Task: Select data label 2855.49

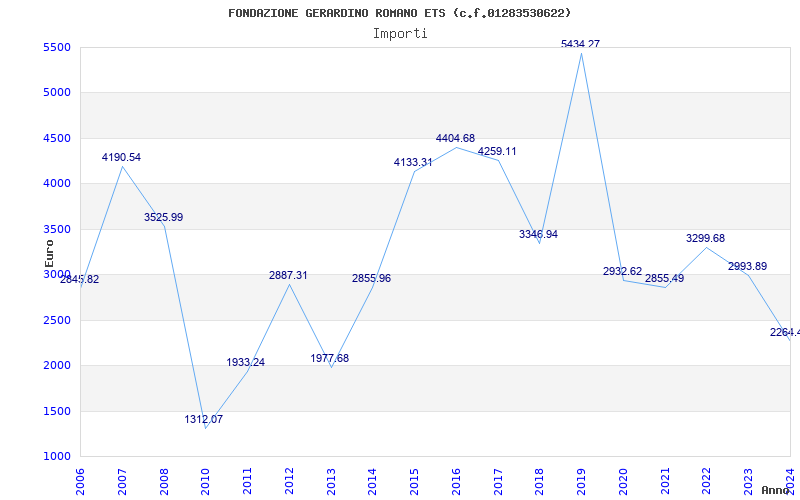Action: pyautogui.click(x=664, y=279)
